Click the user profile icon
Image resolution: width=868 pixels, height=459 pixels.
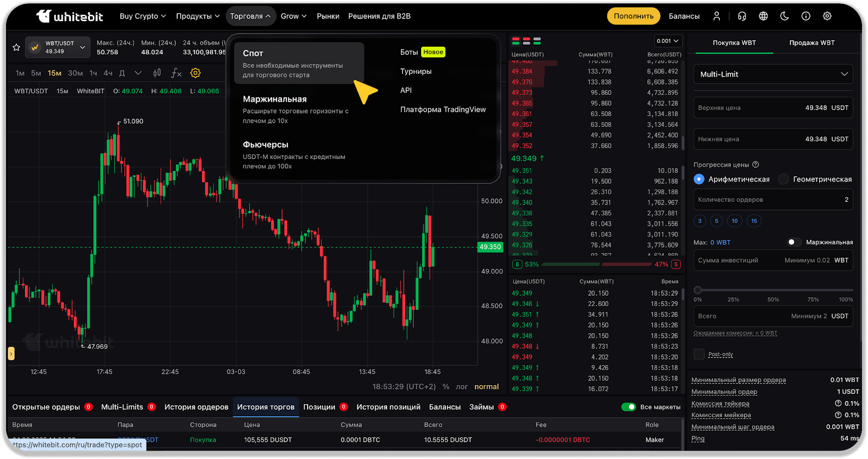click(x=717, y=16)
